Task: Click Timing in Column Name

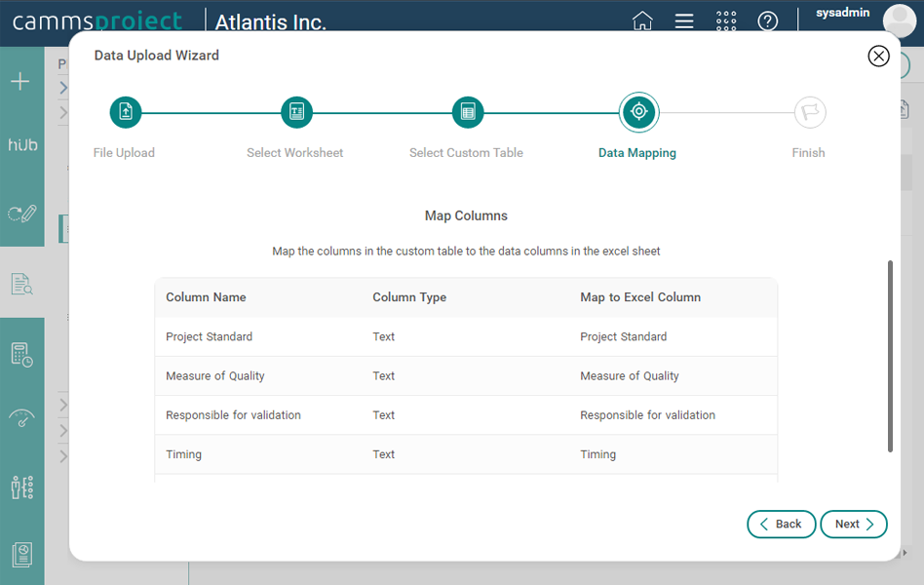Action: [184, 454]
